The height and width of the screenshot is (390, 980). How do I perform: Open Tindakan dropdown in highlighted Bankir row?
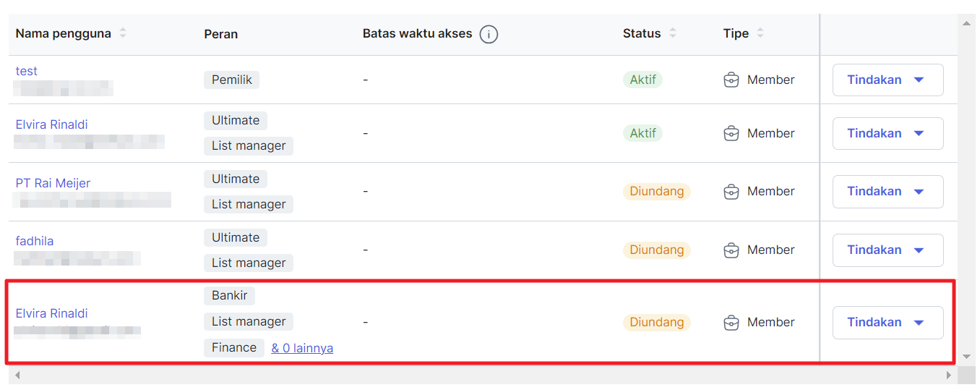tap(887, 323)
